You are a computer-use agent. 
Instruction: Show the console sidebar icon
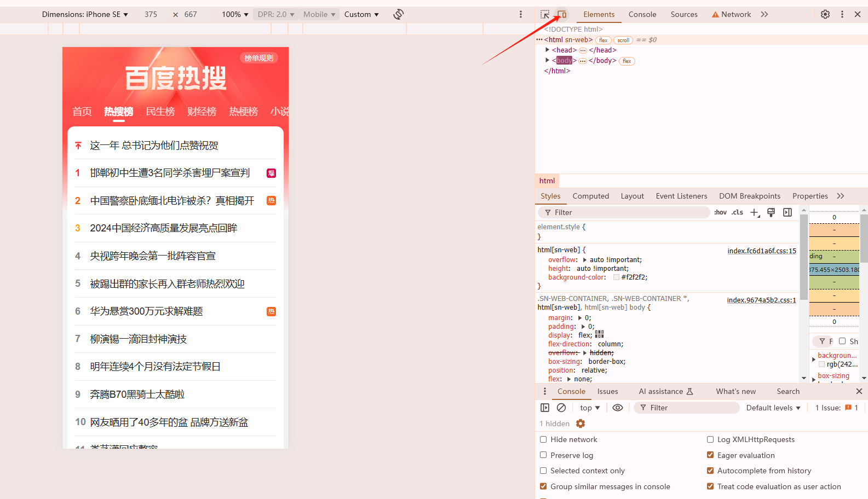[x=545, y=408]
